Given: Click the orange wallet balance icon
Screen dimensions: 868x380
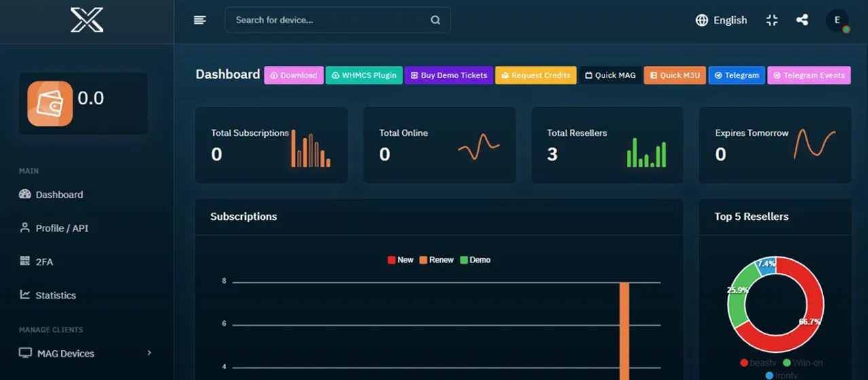Looking at the screenshot, I should 50,103.
